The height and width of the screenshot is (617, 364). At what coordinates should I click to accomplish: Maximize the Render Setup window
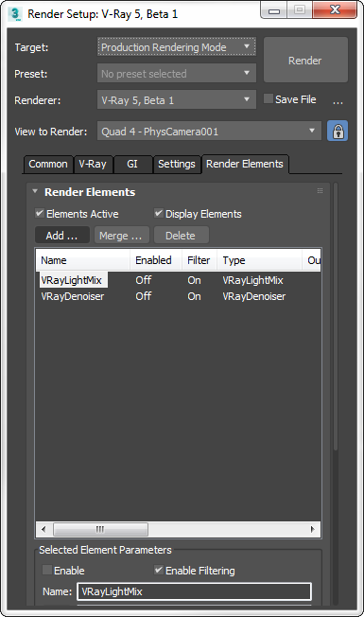coord(300,9)
